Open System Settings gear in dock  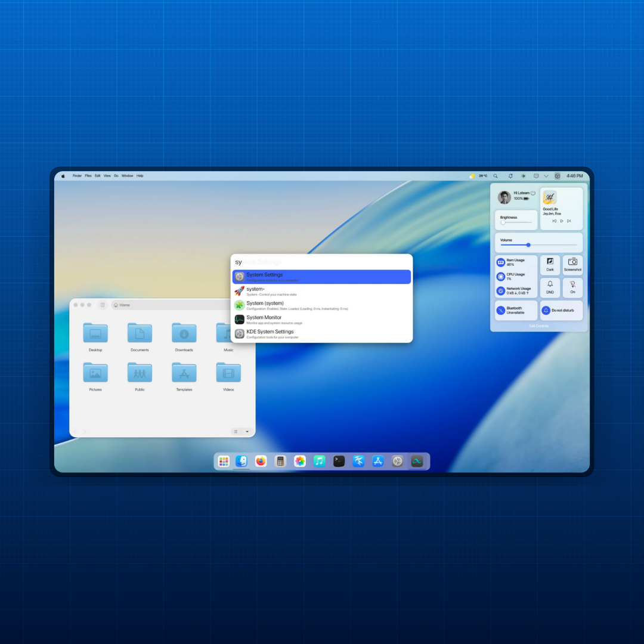coord(397,461)
